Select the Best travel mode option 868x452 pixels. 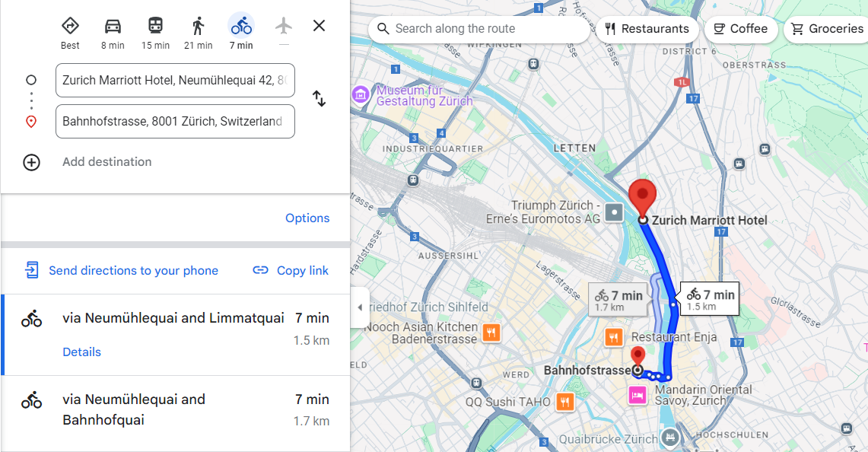pyautogui.click(x=70, y=26)
